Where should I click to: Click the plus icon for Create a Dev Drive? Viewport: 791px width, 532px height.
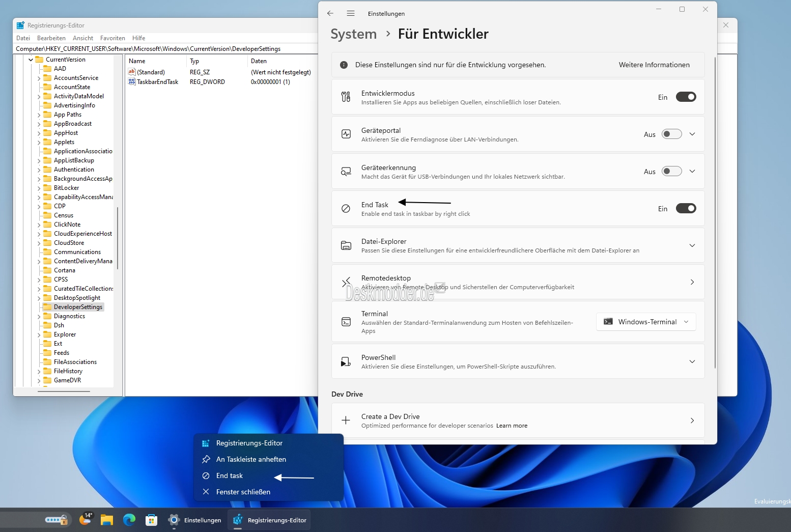tap(346, 421)
